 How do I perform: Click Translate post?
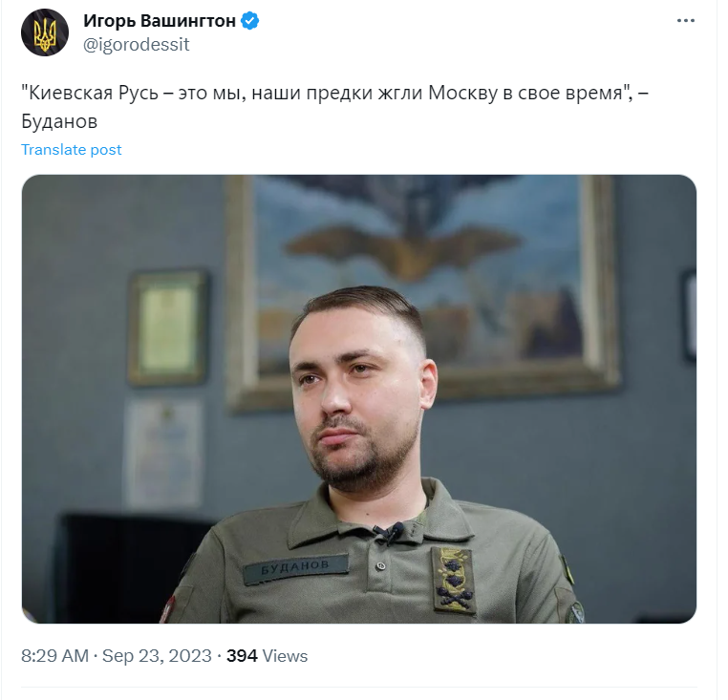(x=71, y=150)
